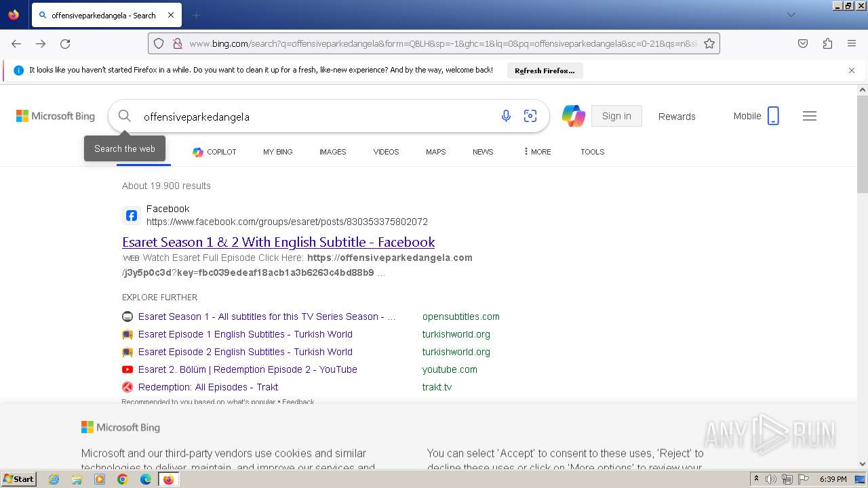Click About 19.900 results text
The width and height of the screenshot is (868, 488).
click(x=166, y=186)
